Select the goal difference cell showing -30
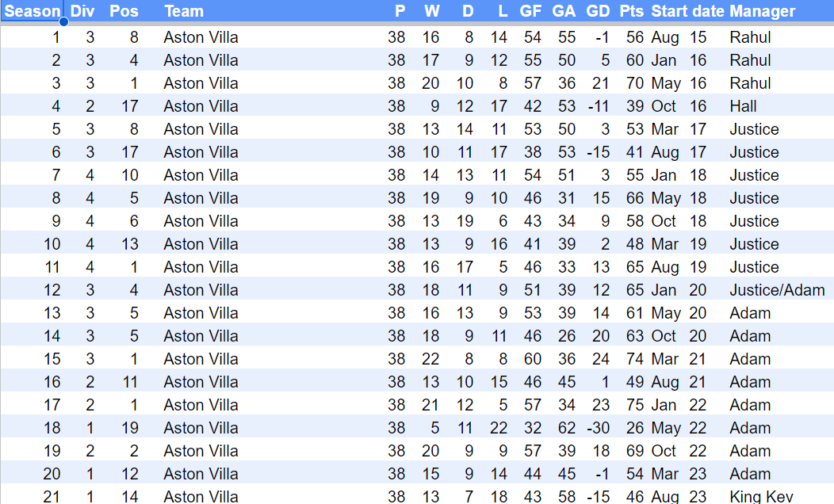The height and width of the screenshot is (504, 834). [x=598, y=428]
